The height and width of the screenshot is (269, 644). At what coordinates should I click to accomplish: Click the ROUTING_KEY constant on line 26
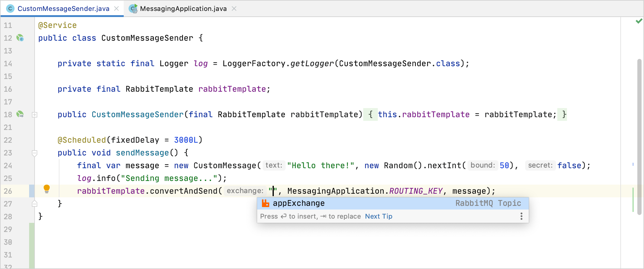pos(416,191)
